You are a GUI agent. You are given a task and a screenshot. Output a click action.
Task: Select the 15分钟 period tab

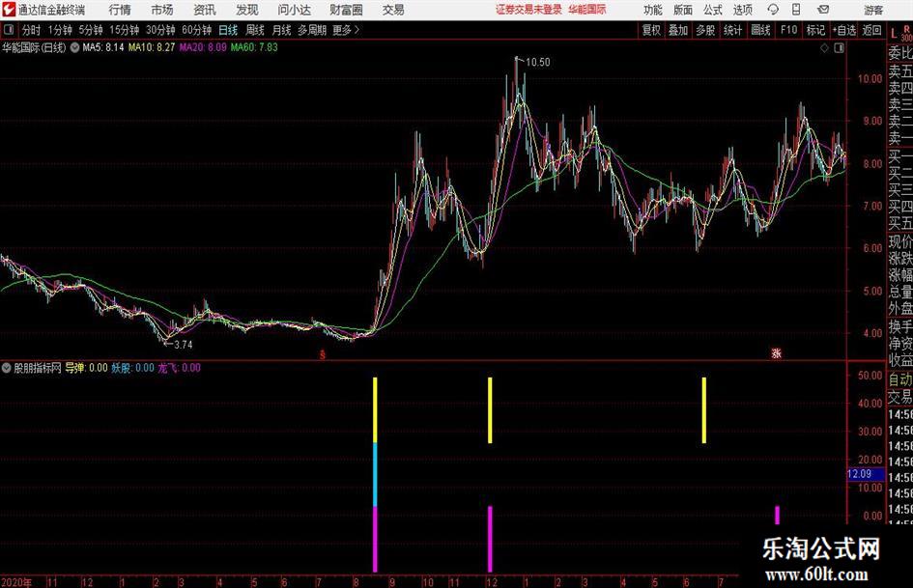pos(124,30)
